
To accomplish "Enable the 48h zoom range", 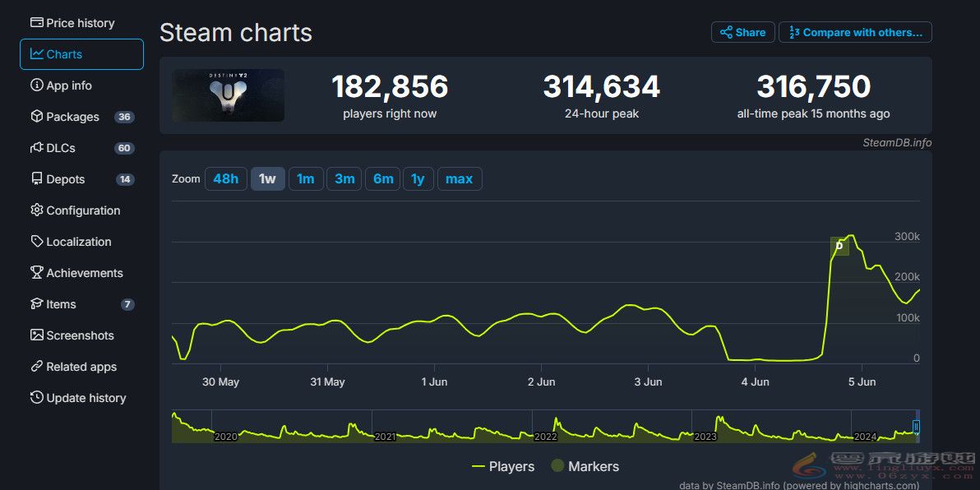I will click(x=226, y=178).
